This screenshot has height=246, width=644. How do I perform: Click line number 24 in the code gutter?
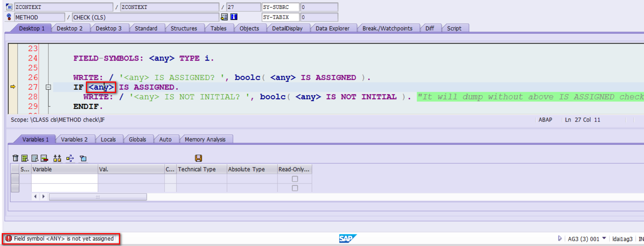(33, 58)
